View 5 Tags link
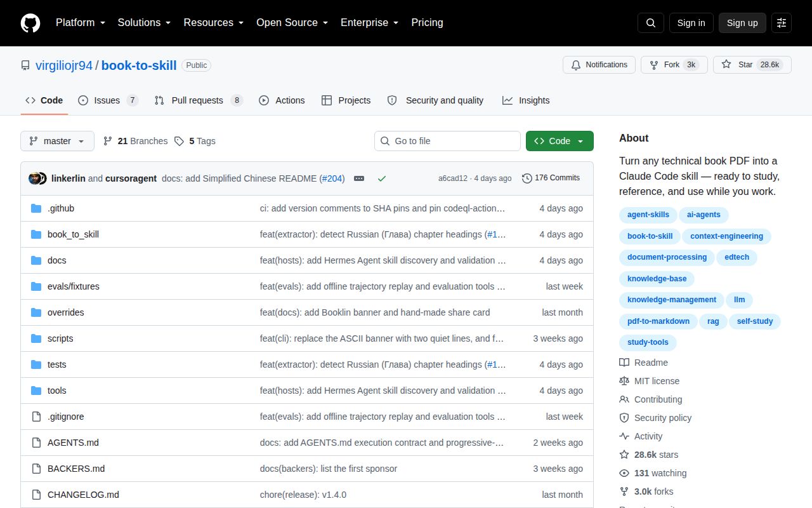Viewport: 812px width, 508px height. coord(195,141)
